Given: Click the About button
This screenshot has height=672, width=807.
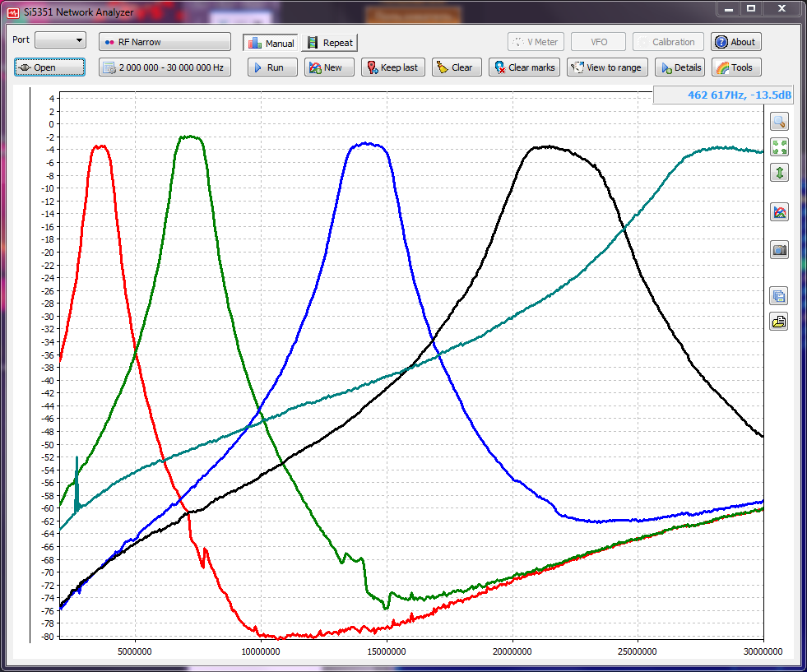Looking at the screenshot, I should tap(735, 42).
